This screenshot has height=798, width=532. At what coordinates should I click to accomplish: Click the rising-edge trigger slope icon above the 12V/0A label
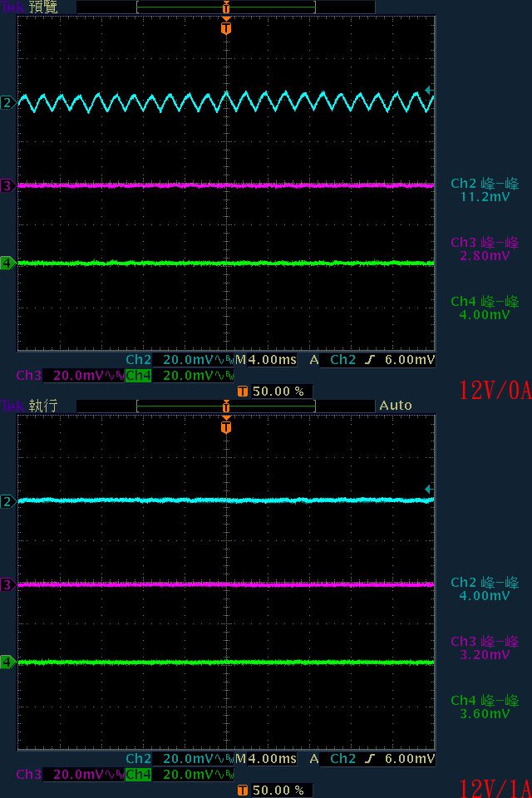click(x=371, y=360)
